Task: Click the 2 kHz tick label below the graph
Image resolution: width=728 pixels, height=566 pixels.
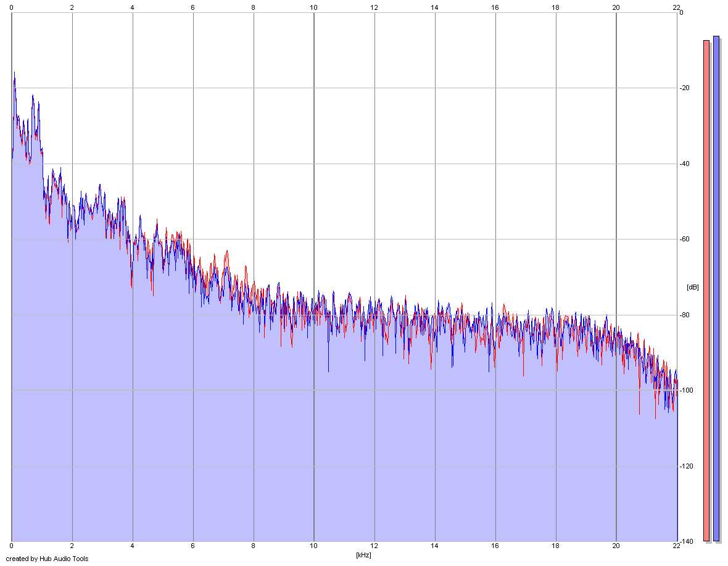Action: point(72,546)
